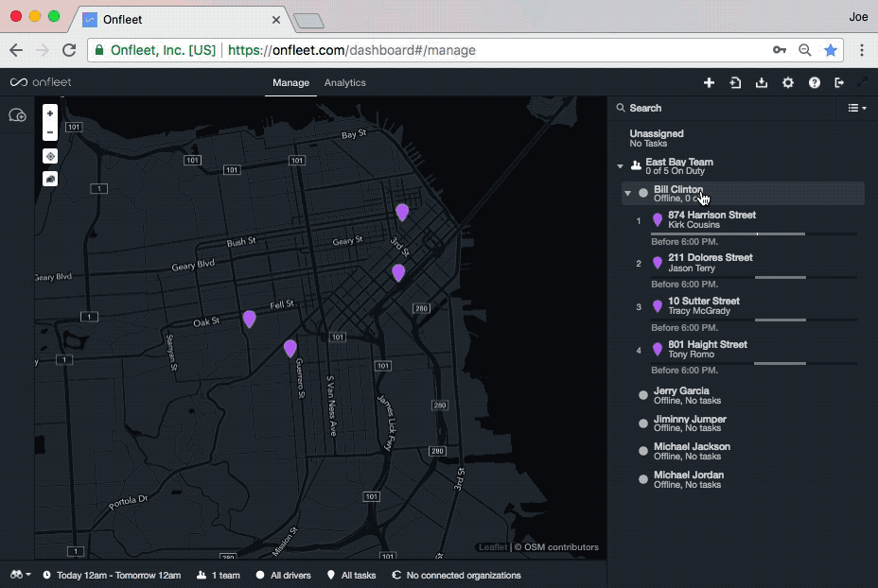Open the list view dropdown
This screenshot has width=878, height=588.
[x=856, y=109]
